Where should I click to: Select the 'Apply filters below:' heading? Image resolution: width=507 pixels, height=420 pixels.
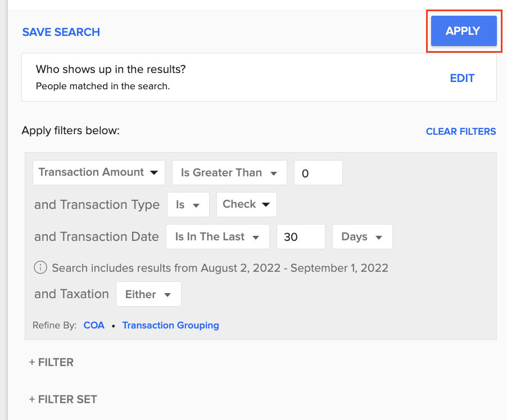click(x=70, y=130)
